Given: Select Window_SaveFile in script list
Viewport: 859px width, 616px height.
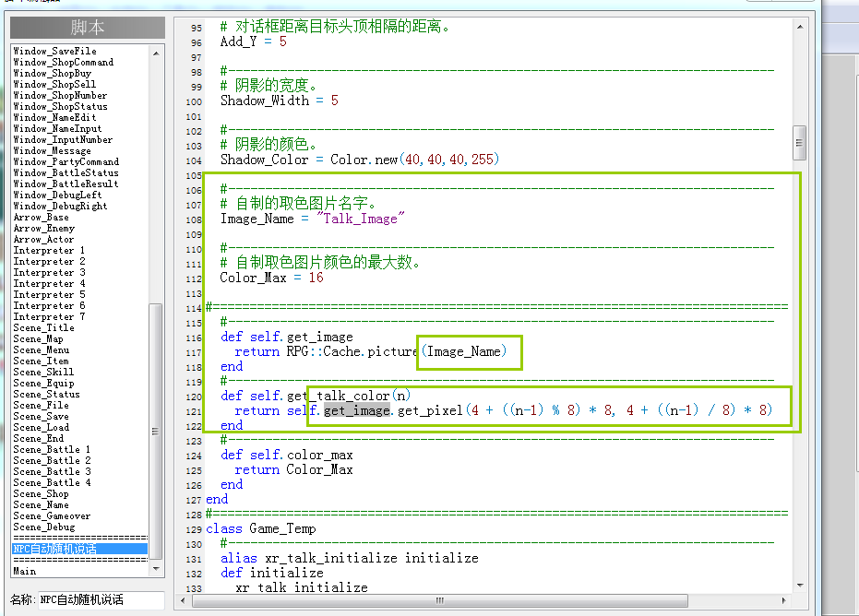Looking at the screenshot, I should pos(54,51).
